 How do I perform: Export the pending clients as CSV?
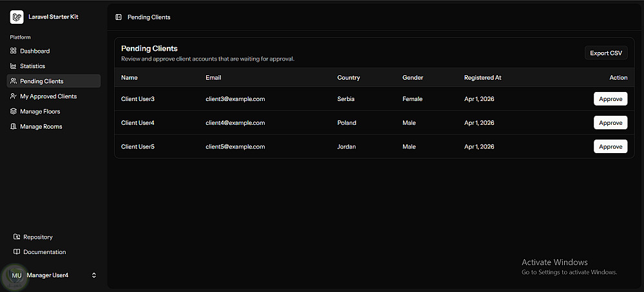click(606, 53)
